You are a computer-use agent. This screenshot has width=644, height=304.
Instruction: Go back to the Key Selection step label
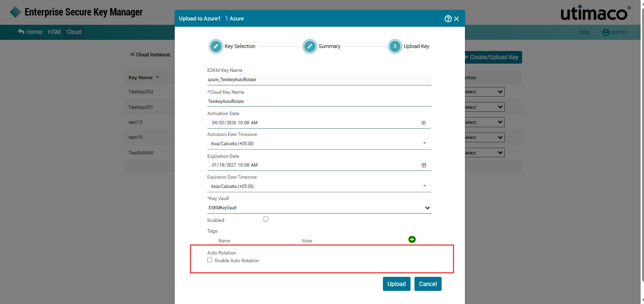[240, 46]
